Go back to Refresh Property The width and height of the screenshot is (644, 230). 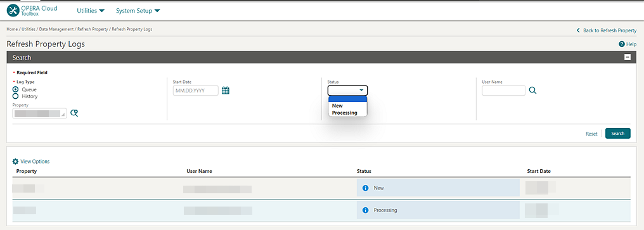pyautogui.click(x=607, y=30)
